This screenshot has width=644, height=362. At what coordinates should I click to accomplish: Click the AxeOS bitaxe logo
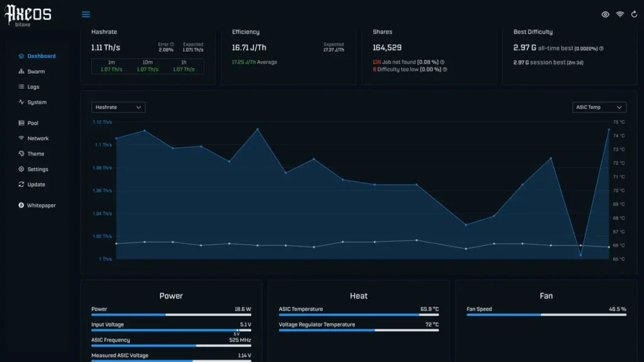pos(28,16)
